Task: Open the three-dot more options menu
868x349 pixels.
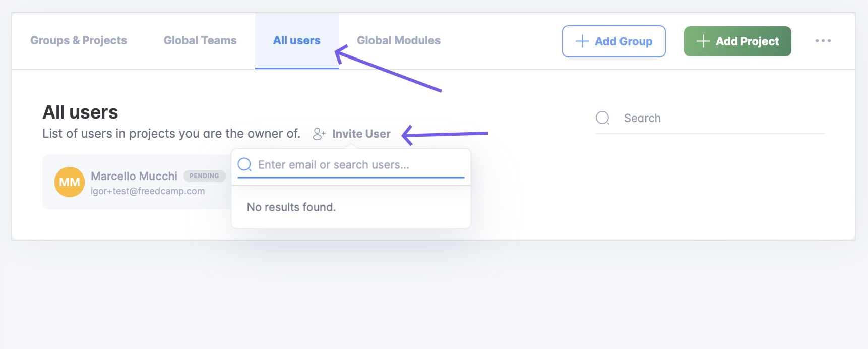Action: pos(823,41)
